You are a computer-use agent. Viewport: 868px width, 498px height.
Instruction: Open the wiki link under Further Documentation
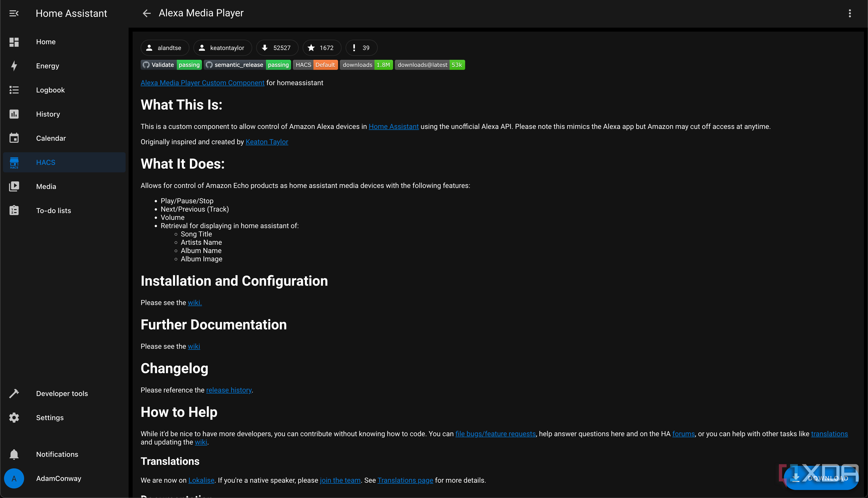[x=194, y=346]
